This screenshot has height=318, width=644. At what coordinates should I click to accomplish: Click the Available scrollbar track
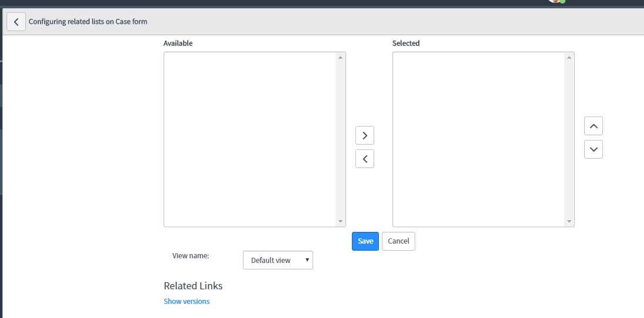(341, 139)
